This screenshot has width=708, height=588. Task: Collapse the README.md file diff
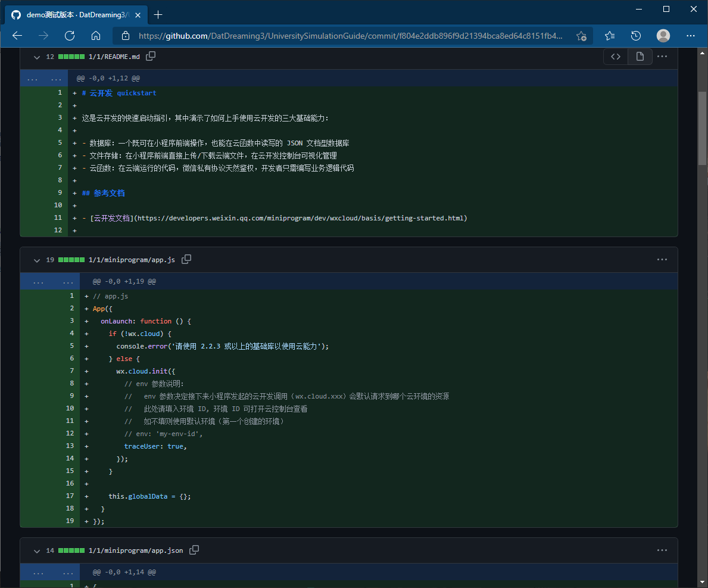click(x=37, y=57)
